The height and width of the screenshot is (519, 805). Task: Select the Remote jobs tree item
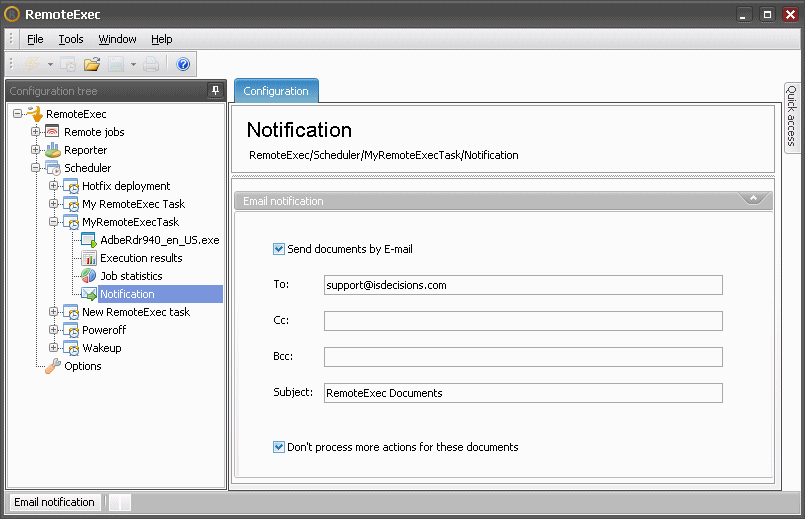tap(94, 132)
